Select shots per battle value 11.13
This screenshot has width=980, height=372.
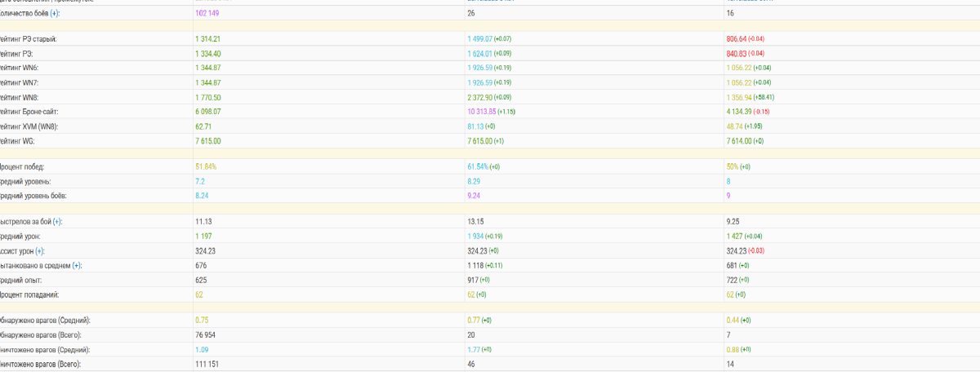203,222
